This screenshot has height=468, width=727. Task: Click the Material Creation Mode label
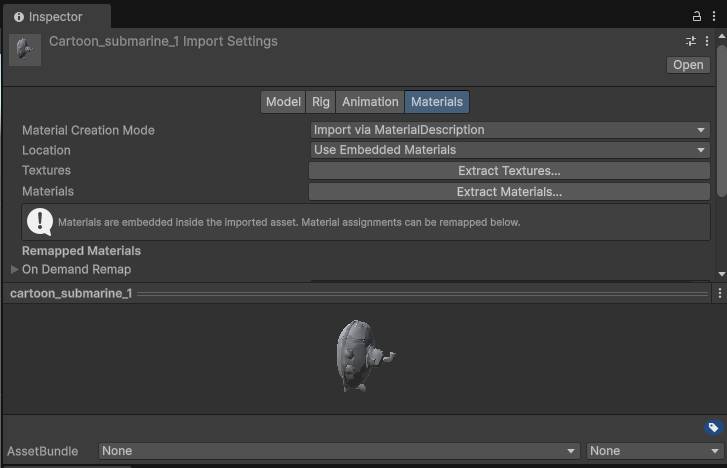click(x=89, y=130)
